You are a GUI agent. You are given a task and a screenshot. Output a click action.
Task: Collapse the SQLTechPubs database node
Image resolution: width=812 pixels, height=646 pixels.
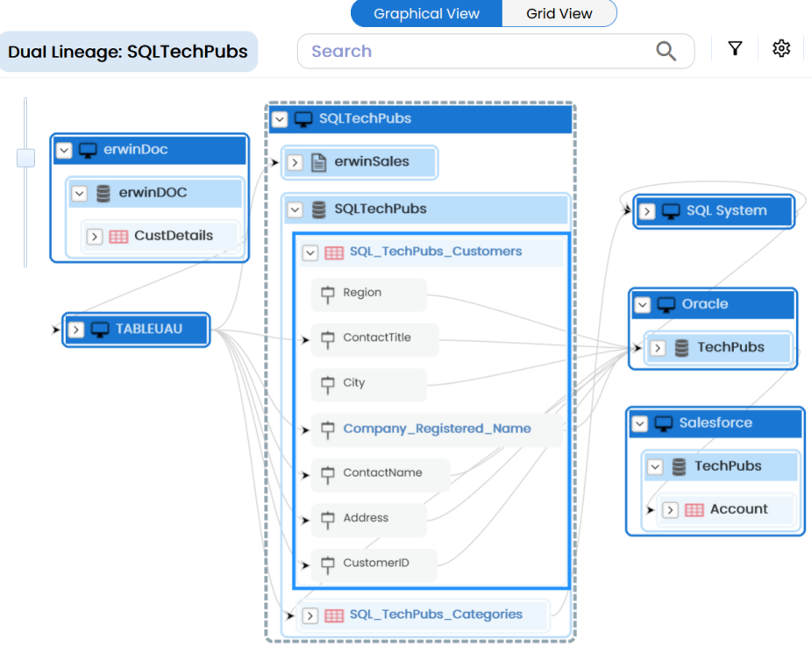tap(296, 209)
